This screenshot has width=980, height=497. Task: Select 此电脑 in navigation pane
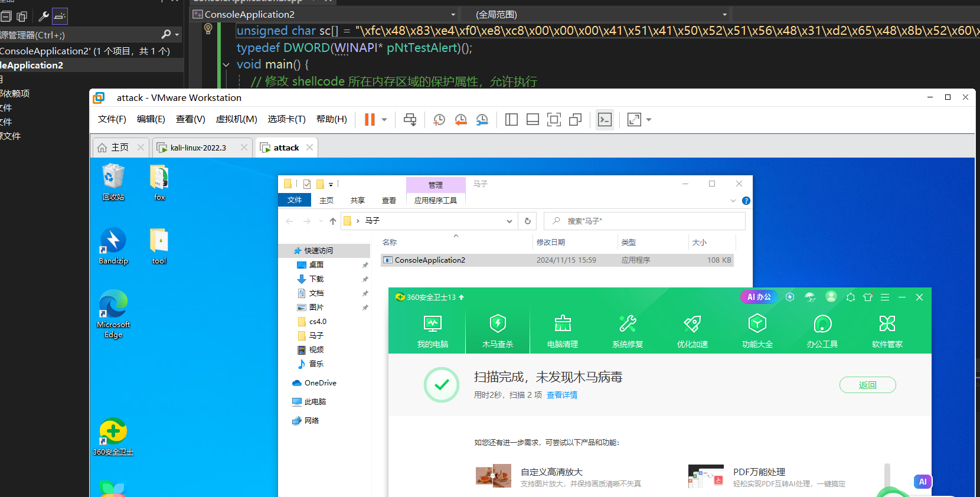pos(315,402)
